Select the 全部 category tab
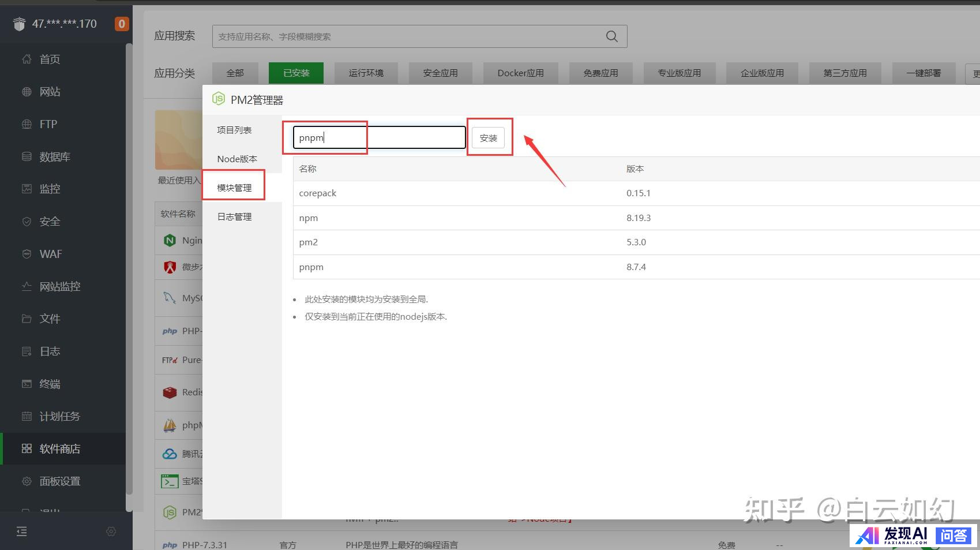 pos(235,73)
